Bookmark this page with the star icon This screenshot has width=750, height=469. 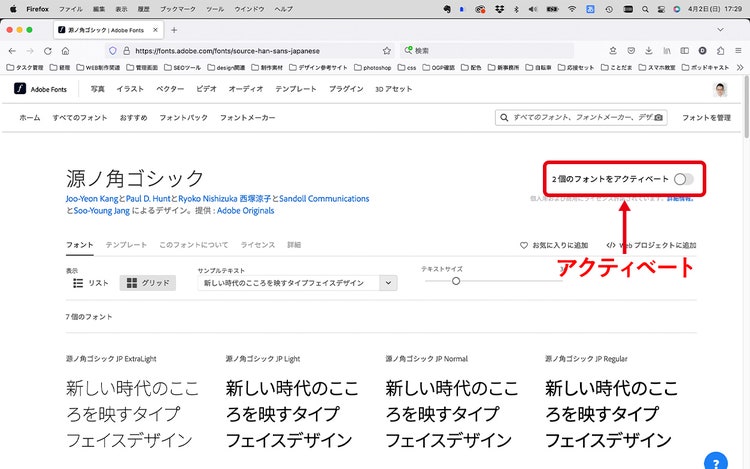[386, 51]
